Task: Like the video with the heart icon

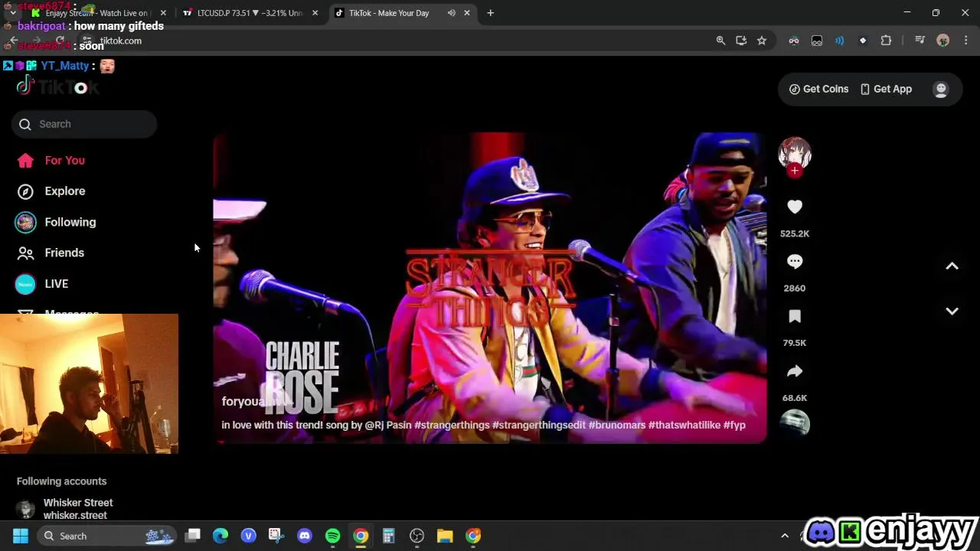Action: (795, 207)
